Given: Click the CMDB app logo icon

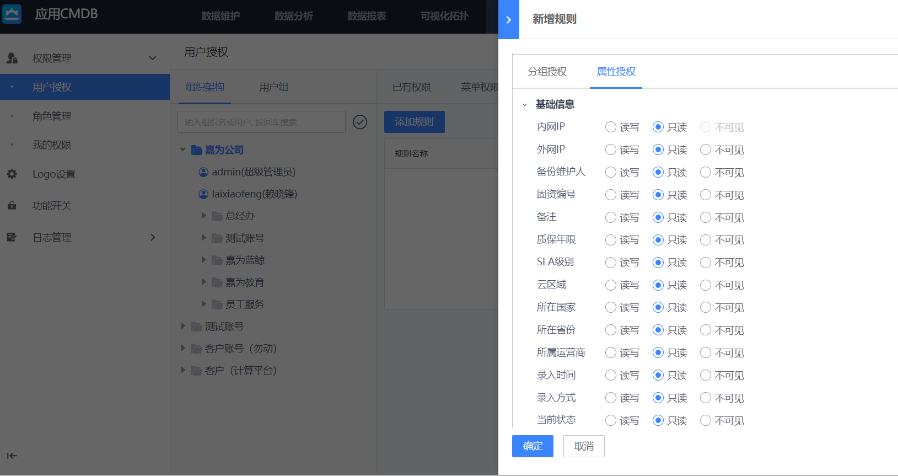Looking at the screenshot, I should [x=11, y=14].
